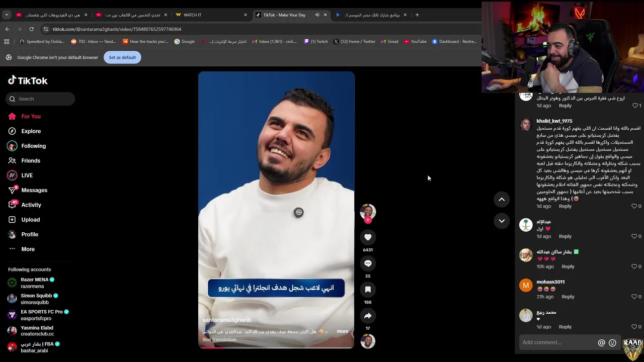Screen dimensions: 644x362
Task: Open the Home / Twitter bookmark
Action: [x=354, y=42]
